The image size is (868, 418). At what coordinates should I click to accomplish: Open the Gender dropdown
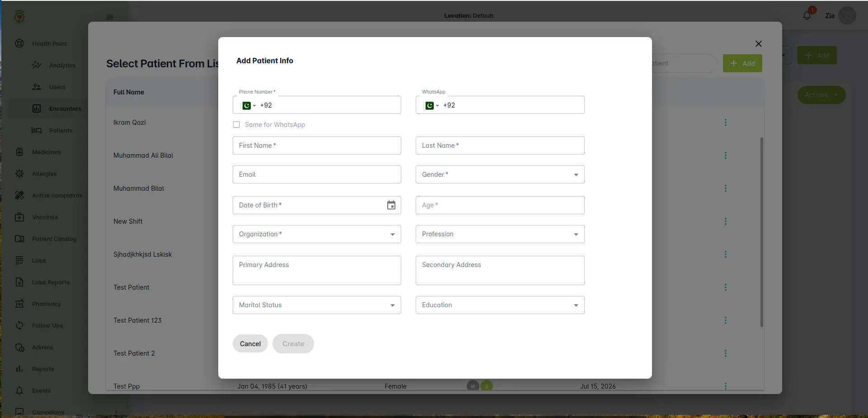[500, 174]
